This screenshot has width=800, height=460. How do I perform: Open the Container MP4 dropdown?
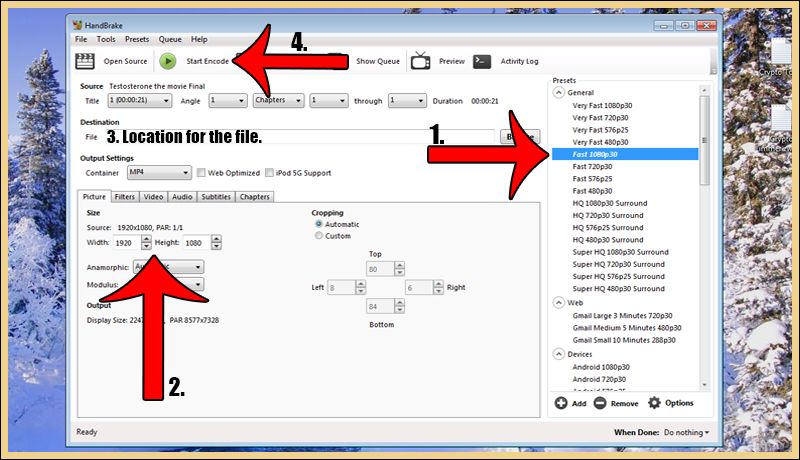(x=159, y=172)
